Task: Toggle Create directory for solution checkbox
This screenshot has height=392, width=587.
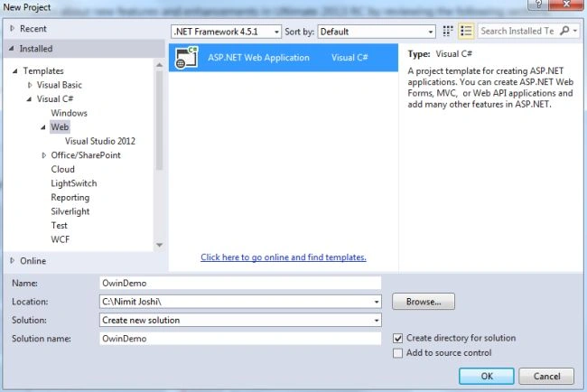Action: tap(397, 338)
